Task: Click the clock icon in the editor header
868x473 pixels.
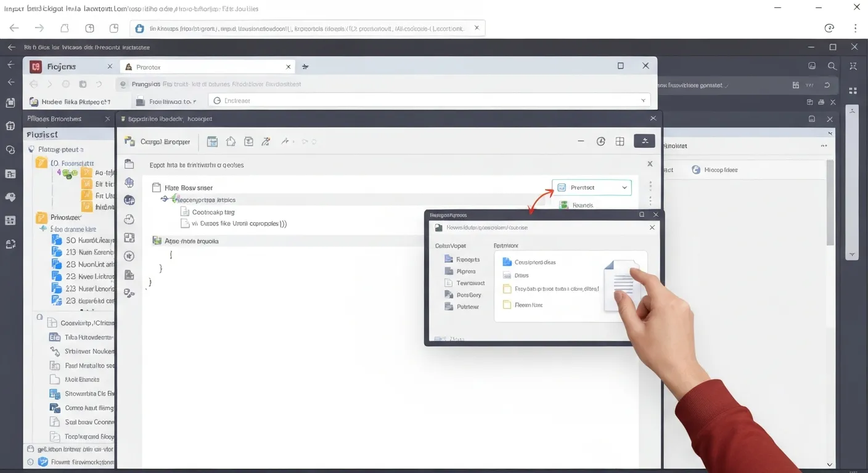Action: click(601, 142)
